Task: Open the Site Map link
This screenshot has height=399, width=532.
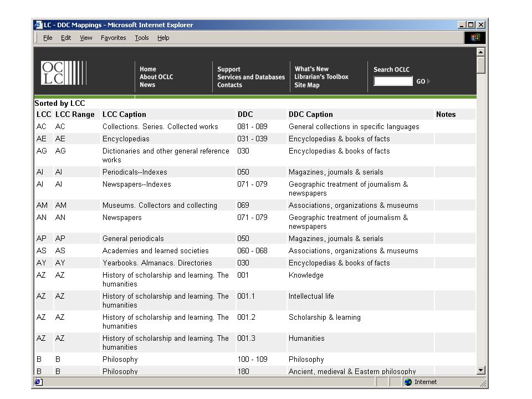Action: 306,85
